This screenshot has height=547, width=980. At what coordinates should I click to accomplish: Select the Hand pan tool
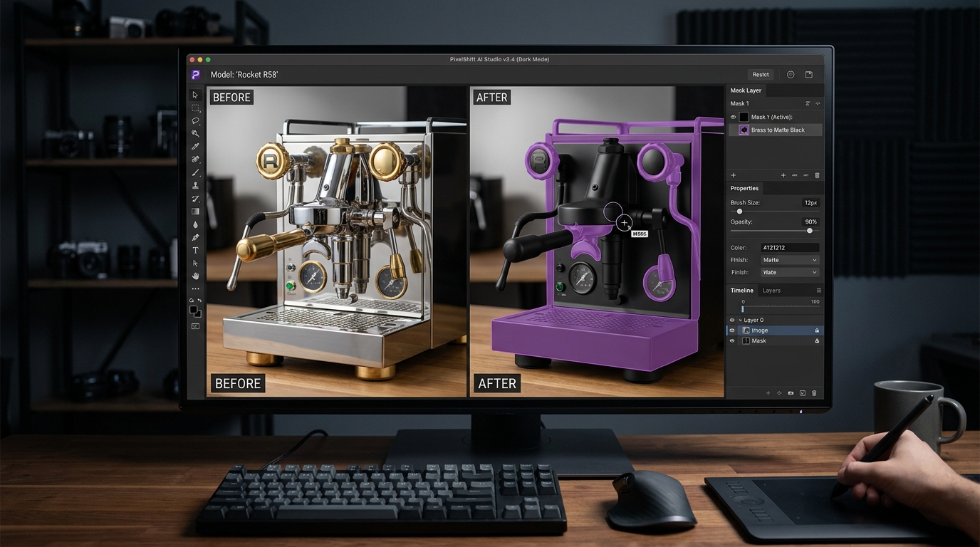195,276
